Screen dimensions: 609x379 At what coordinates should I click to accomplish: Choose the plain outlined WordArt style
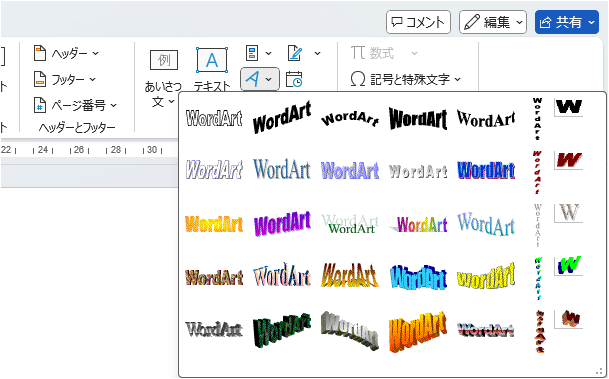[214, 118]
